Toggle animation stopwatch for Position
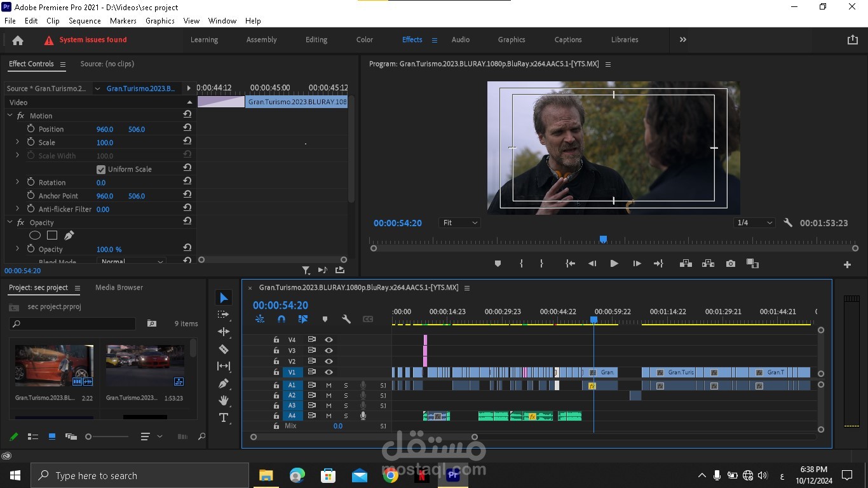The height and width of the screenshot is (488, 868). point(31,129)
